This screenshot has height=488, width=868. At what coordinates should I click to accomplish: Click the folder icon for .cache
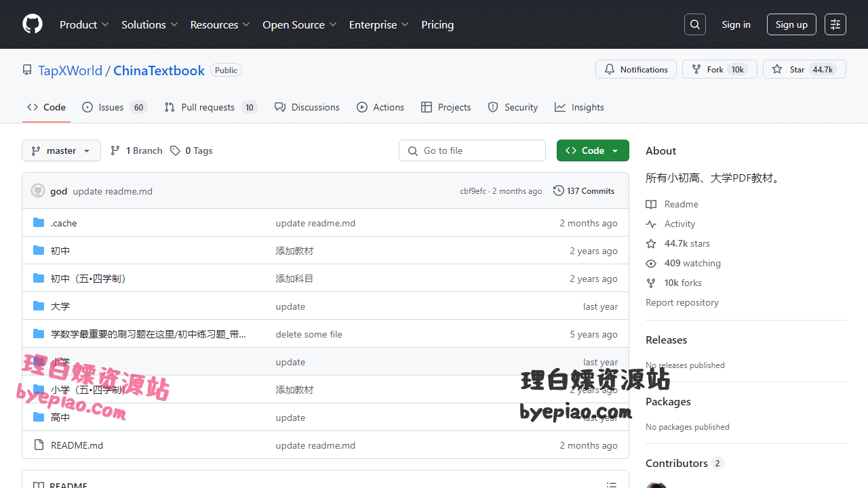point(39,223)
